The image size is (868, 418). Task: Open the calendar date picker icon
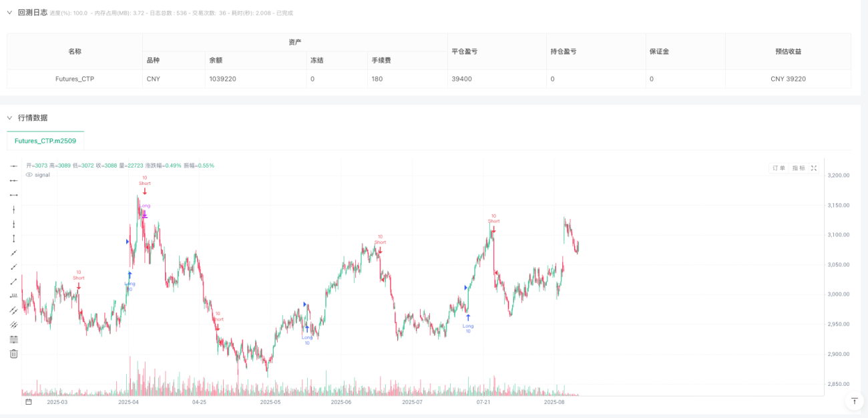(29, 402)
